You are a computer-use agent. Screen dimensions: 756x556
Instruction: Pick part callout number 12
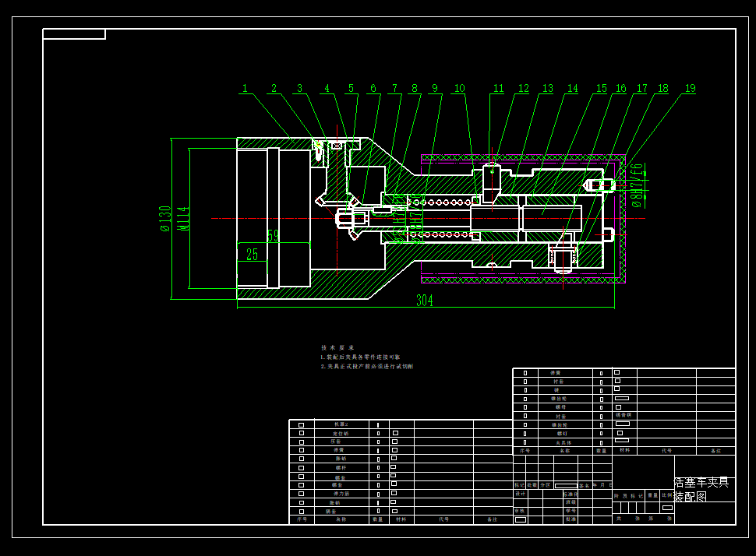[524, 88]
